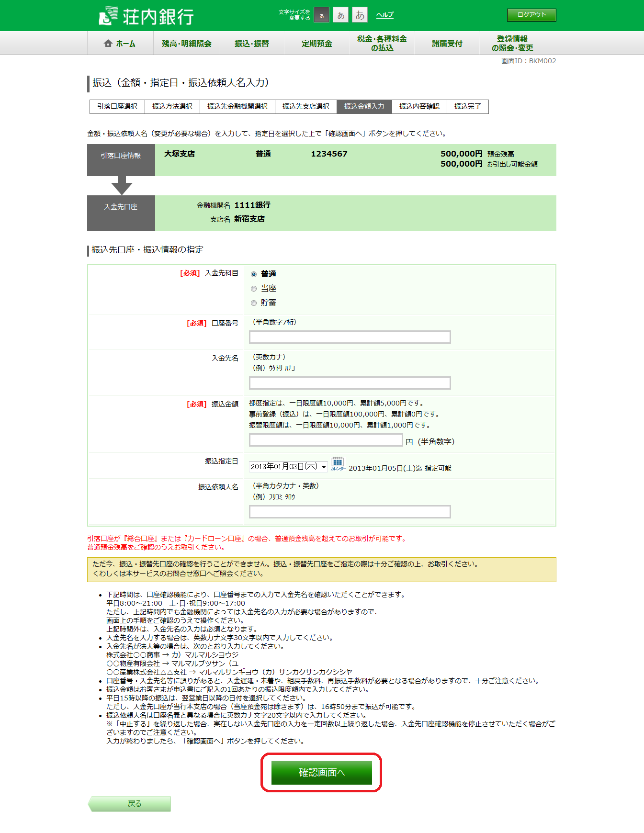644x833 pixels.
Task: Click the 確認画面へ button
Action: pyautogui.click(x=322, y=773)
